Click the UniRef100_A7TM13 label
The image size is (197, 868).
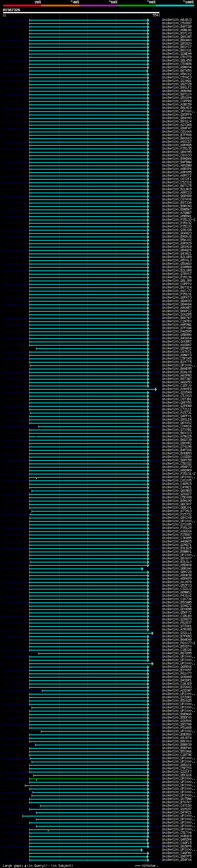[177, 511]
